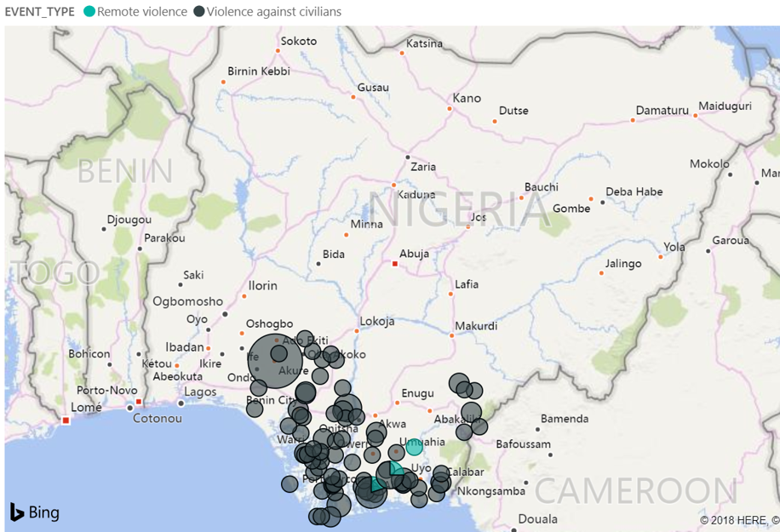Image resolution: width=780 pixels, height=532 pixels.
Task: Select the teal Remote violence legend swatch
Action: click(89, 12)
